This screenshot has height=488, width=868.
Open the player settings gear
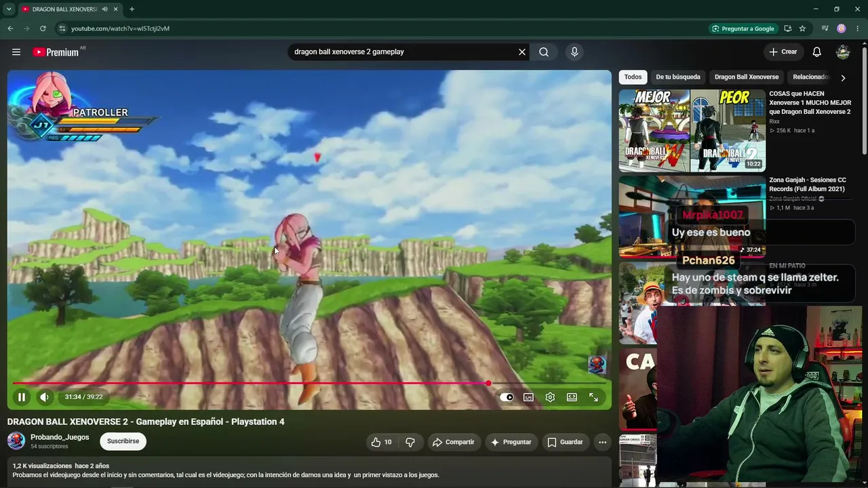[550, 397]
